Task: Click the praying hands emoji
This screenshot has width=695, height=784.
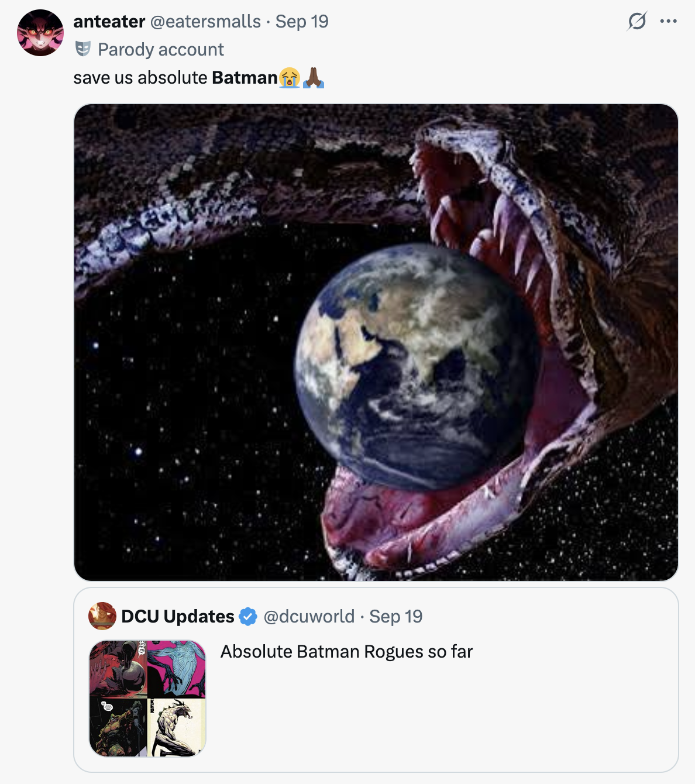Action: [x=314, y=78]
